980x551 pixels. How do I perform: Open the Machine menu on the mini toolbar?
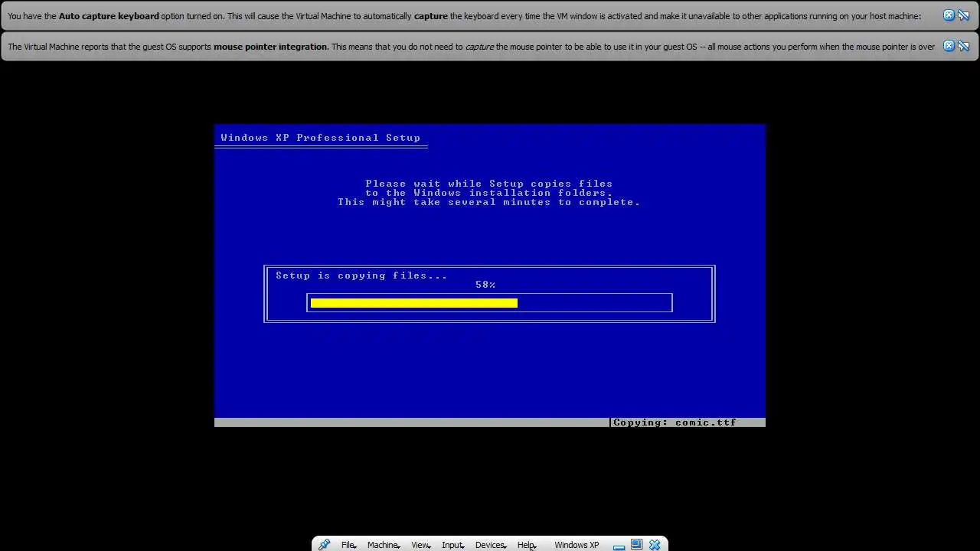tap(383, 545)
